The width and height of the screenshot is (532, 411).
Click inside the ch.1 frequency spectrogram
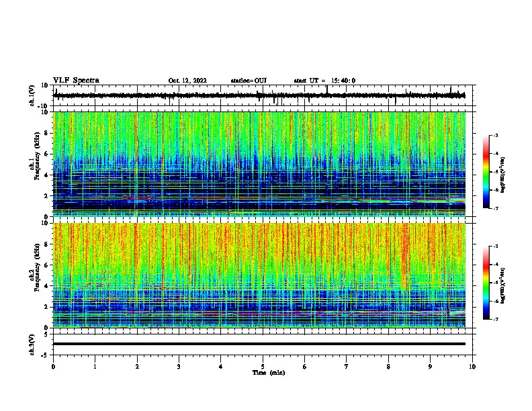(x=259, y=164)
